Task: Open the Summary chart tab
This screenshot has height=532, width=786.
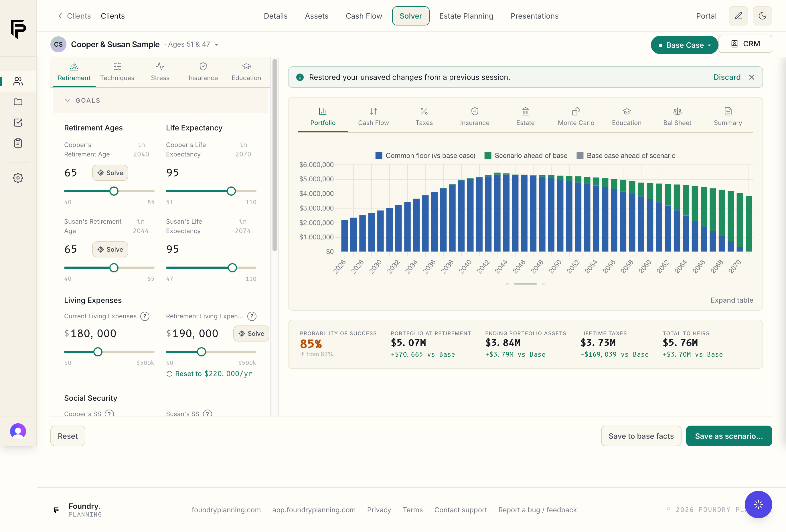Action: point(728,117)
